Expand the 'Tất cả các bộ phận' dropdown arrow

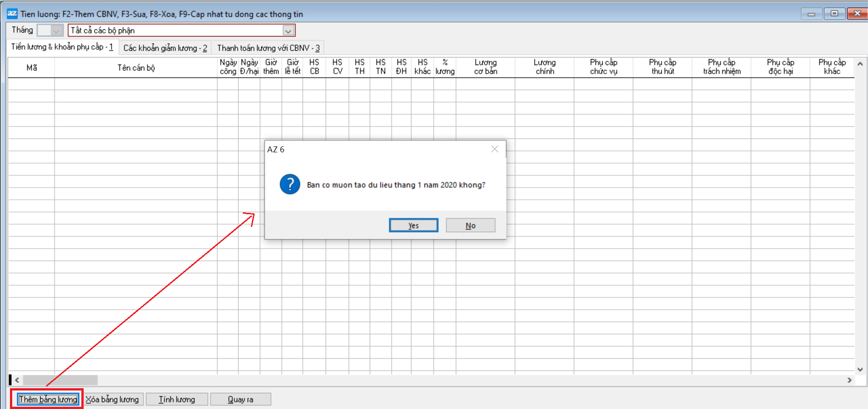[x=288, y=31]
